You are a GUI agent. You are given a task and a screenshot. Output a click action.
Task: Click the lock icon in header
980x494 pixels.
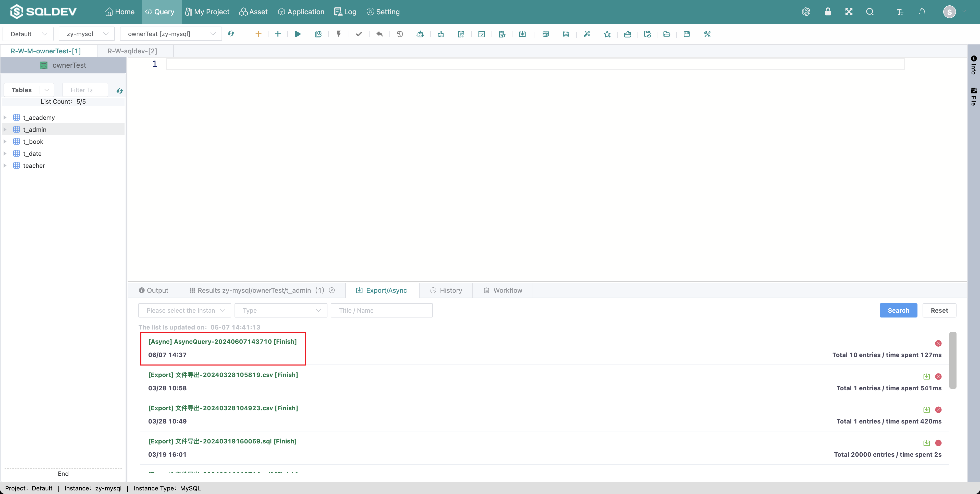828,11
